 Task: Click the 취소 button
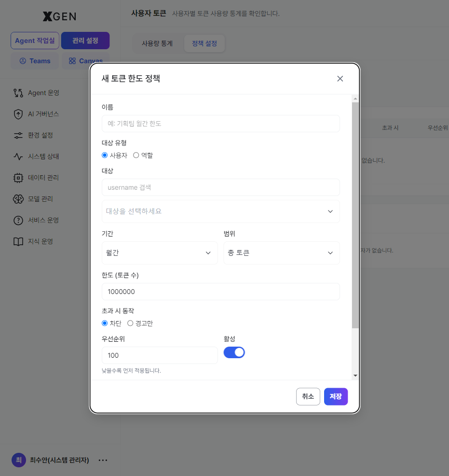coord(308,396)
